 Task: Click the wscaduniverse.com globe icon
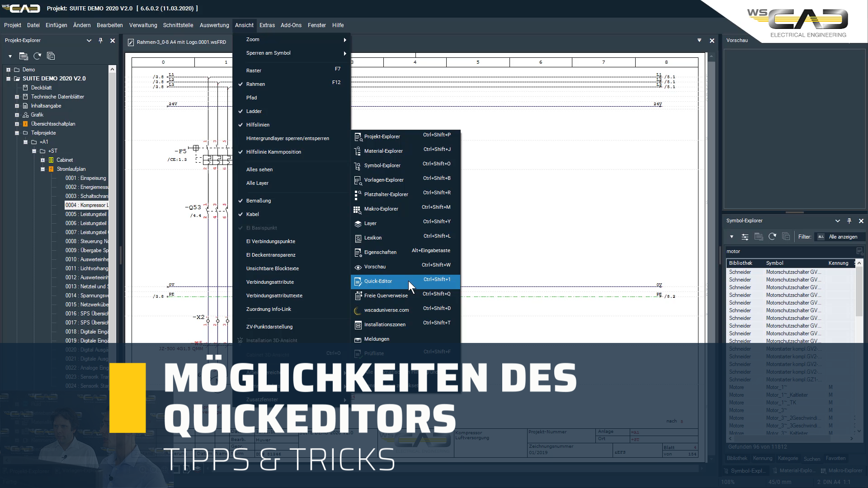point(358,310)
